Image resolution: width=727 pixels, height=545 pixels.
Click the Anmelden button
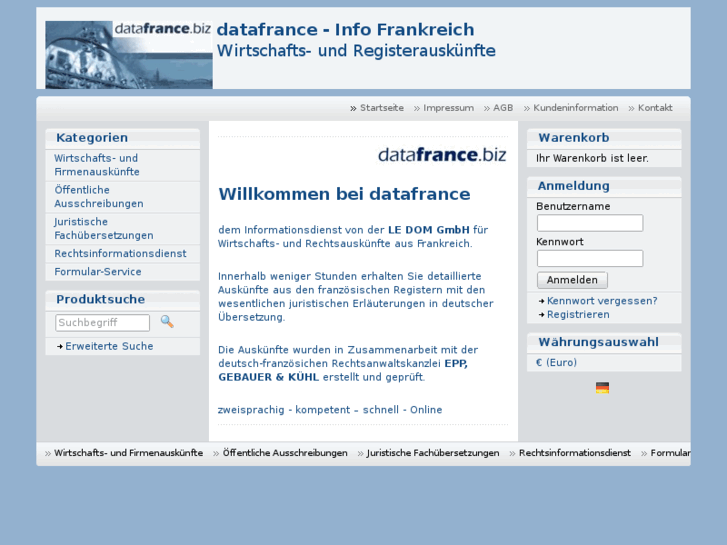tap(572, 280)
